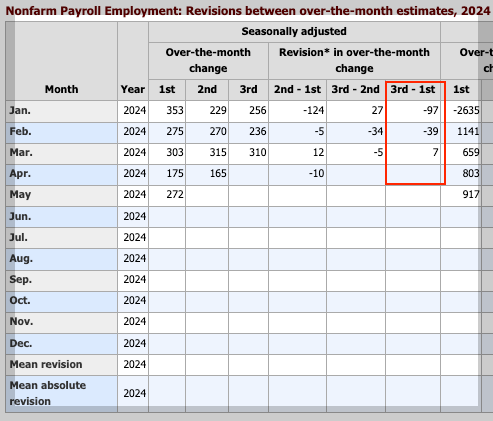This screenshot has width=493, height=421.
Task: Click the 917 value in May row
Action: (471, 194)
